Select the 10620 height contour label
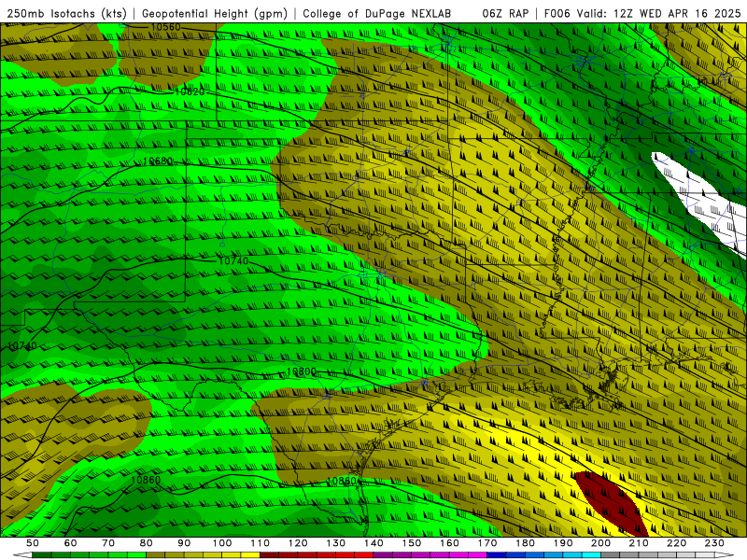747x560 pixels. 190,91
